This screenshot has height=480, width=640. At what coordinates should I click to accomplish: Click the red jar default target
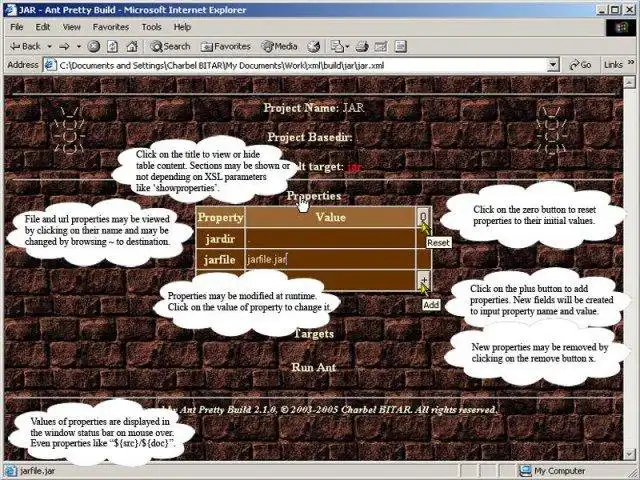354,167
